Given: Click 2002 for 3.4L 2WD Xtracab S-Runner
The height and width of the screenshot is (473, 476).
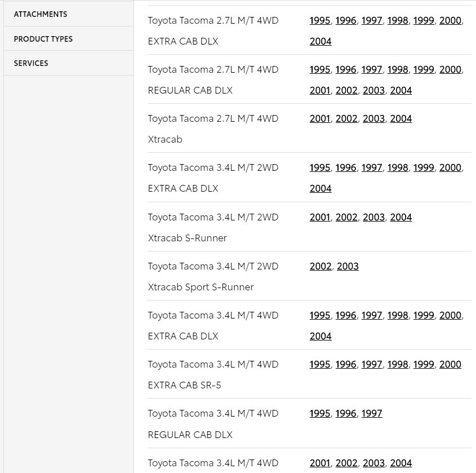Looking at the screenshot, I should (346, 217).
